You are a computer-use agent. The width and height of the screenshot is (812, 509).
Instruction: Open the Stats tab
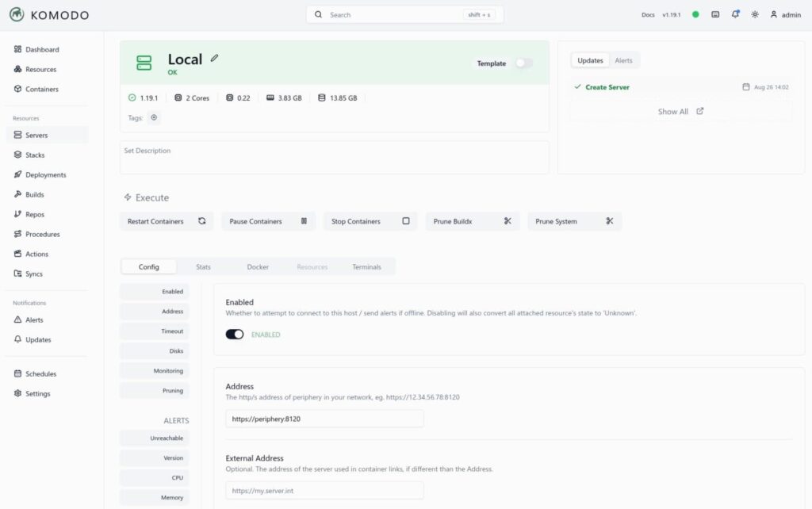tap(203, 267)
